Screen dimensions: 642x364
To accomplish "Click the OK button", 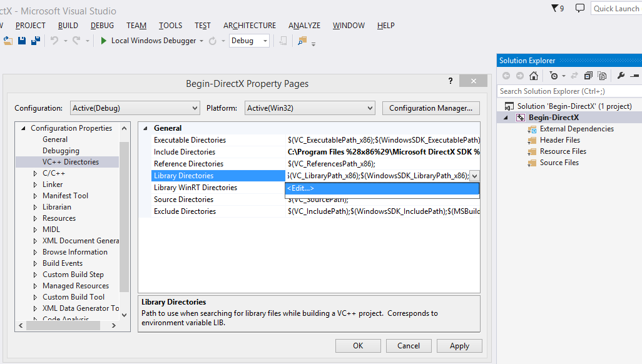I will (x=358, y=346).
